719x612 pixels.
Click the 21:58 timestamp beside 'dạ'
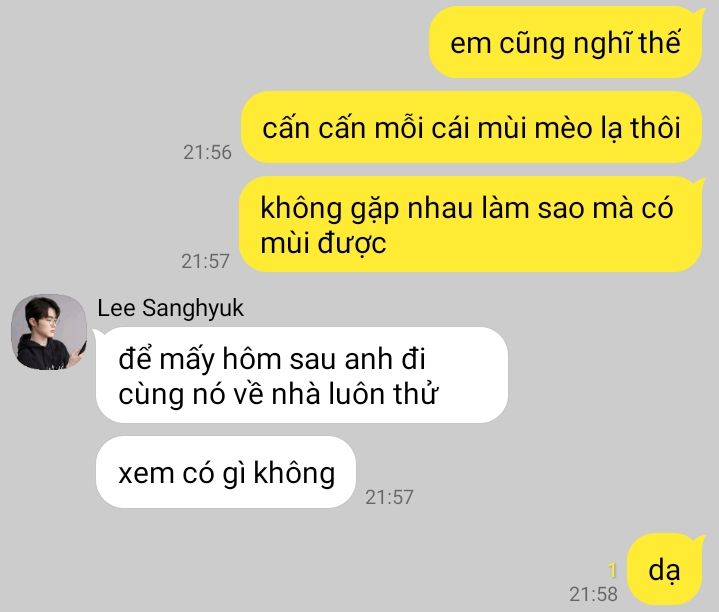click(x=593, y=594)
